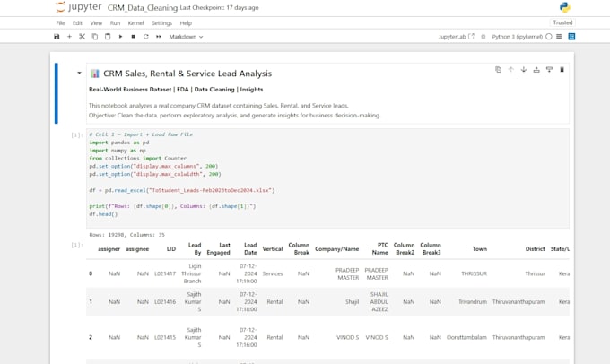Open the cell type Markdown dropdown

[x=186, y=37]
